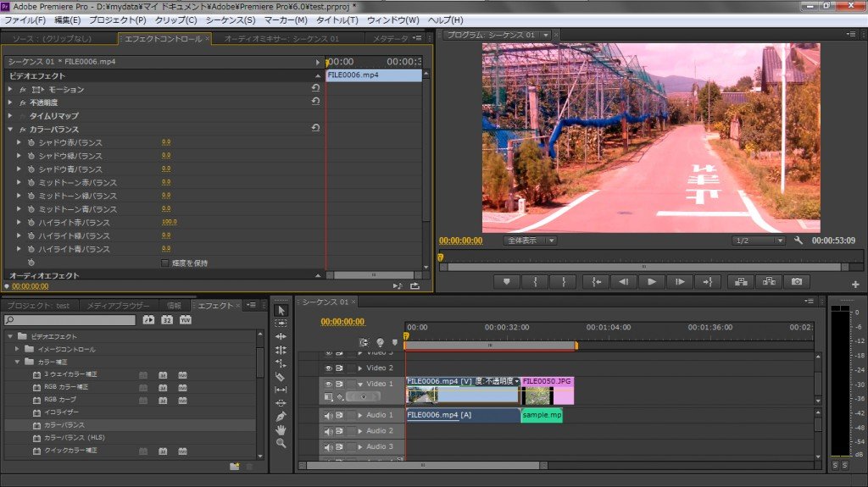Create new custom bin in Effects panel
The height and width of the screenshot is (487, 868).
[235, 467]
